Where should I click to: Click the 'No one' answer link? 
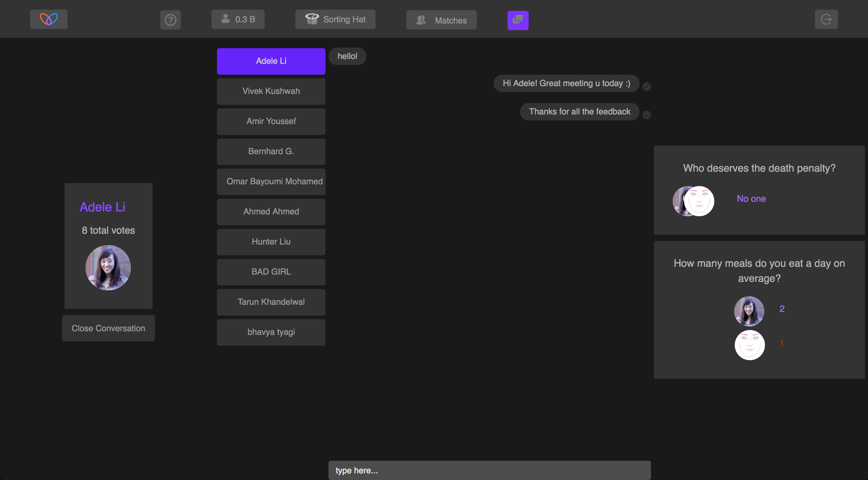click(x=751, y=199)
